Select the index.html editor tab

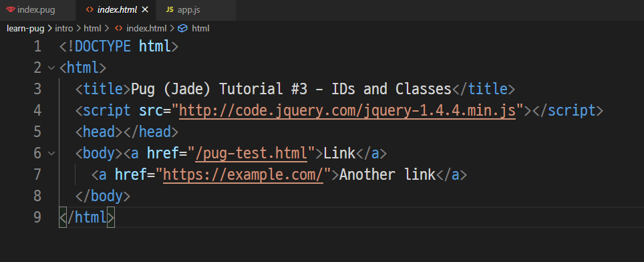pyautogui.click(x=116, y=10)
